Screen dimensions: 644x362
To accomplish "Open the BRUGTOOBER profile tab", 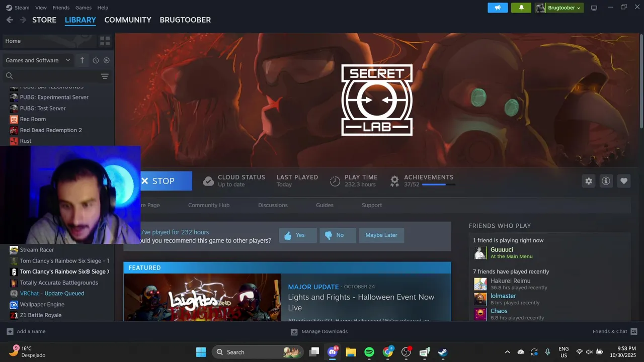I will click(185, 20).
